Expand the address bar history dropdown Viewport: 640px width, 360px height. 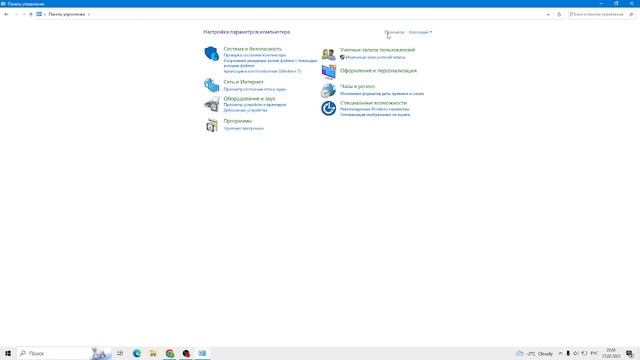click(x=548, y=14)
